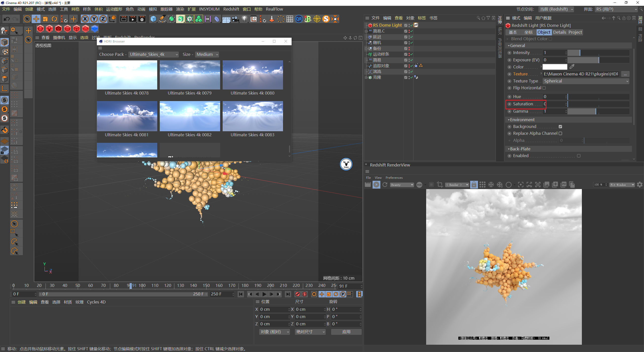This screenshot has height=352, width=644.
Task: Add a Cube primitive from toolbar
Action: tap(153, 19)
